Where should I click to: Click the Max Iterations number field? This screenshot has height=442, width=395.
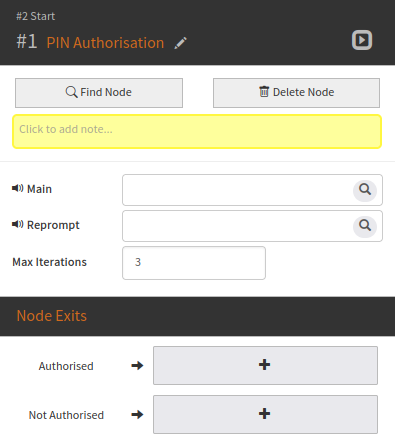pyautogui.click(x=194, y=263)
